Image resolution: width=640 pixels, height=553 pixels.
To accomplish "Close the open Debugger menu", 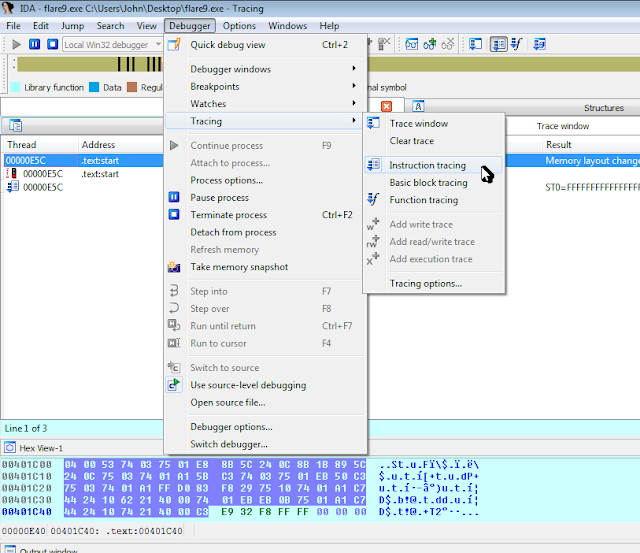I will (x=190, y=26).
